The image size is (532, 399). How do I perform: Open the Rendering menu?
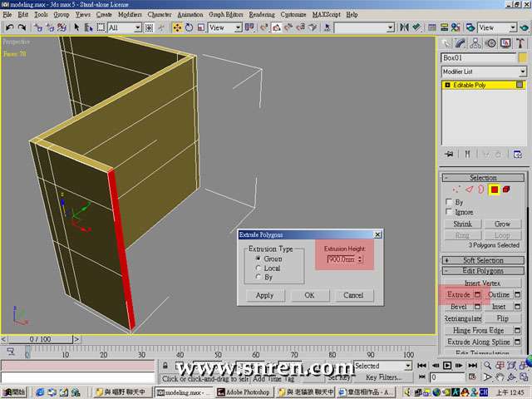[x=261, y=15]
